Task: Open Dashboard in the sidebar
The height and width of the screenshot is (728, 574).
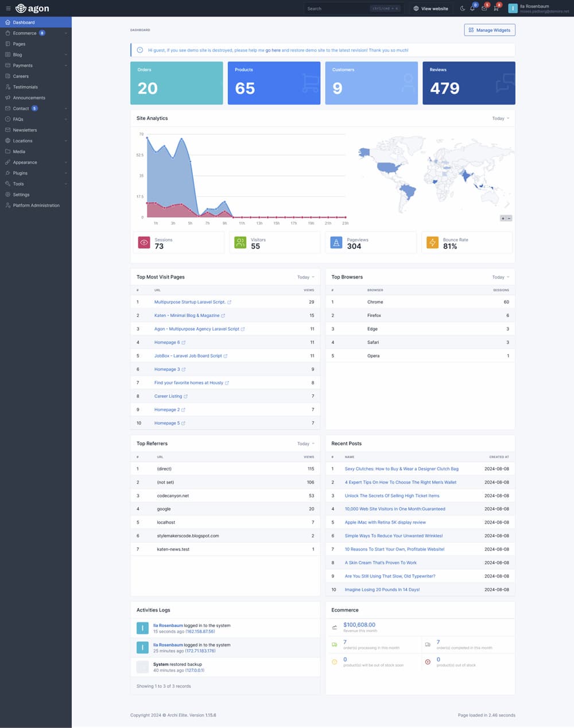Action: 36,22
